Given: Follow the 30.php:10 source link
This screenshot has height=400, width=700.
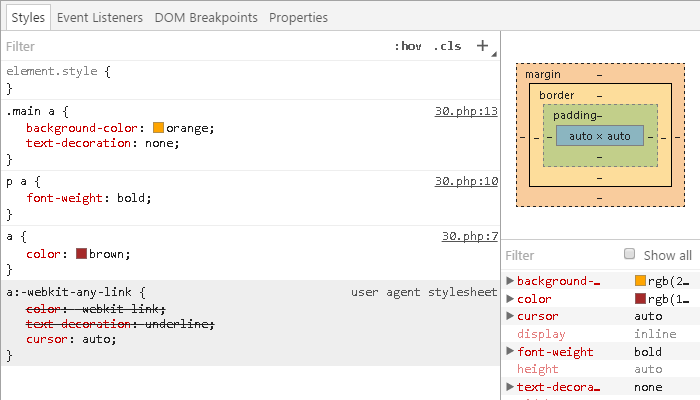Looking at the screenshot, I should pos(465,181).
